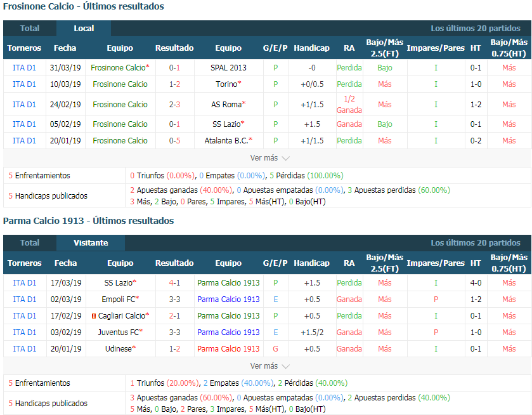
Task: Click G result in Udinese row
Action: pyautogui.click(x=275, y=349)
